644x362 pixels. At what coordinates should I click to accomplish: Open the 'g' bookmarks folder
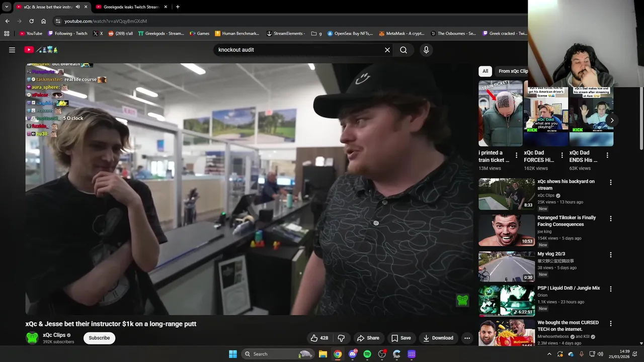316,34
